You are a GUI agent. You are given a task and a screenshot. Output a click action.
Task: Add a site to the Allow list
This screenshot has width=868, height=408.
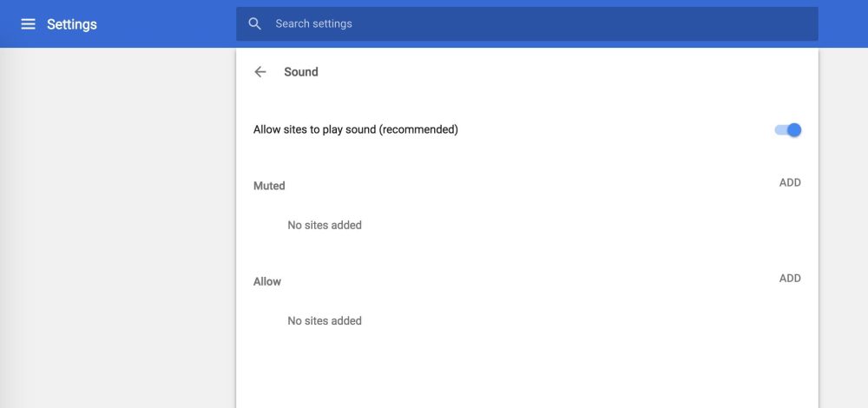(x=790, y=279)
